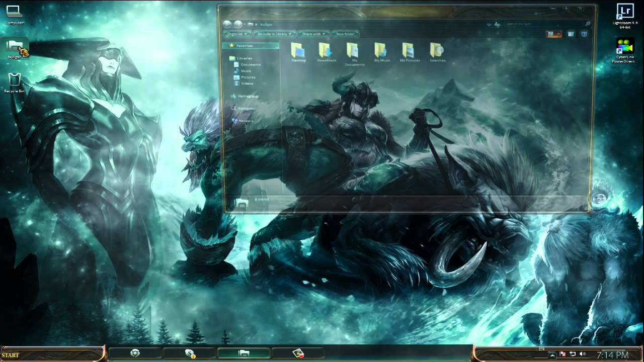Refresh the Explorer folder view
The width and height of the screenshot is (644, 362).
click(x=497, y=24)
